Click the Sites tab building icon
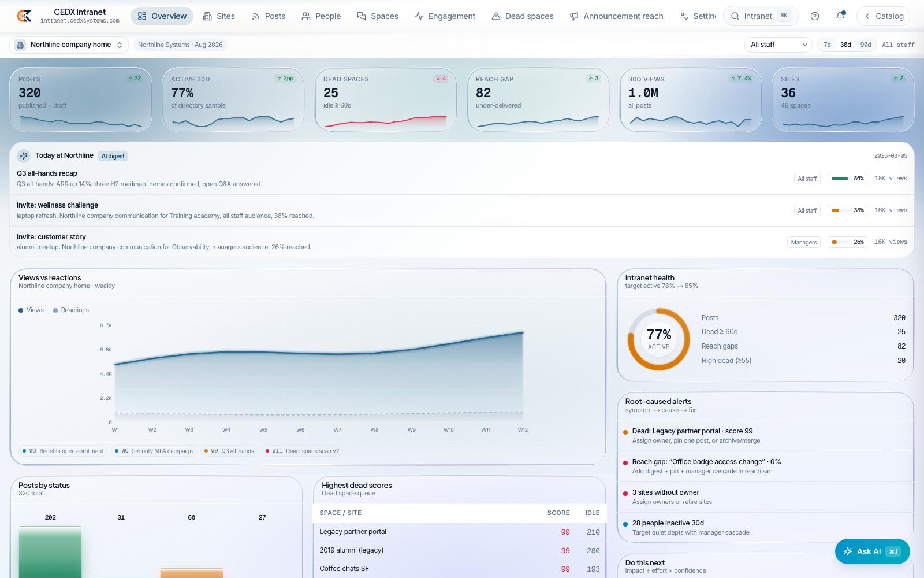Screen dimensions: 924x578 (x=207, y=16)
